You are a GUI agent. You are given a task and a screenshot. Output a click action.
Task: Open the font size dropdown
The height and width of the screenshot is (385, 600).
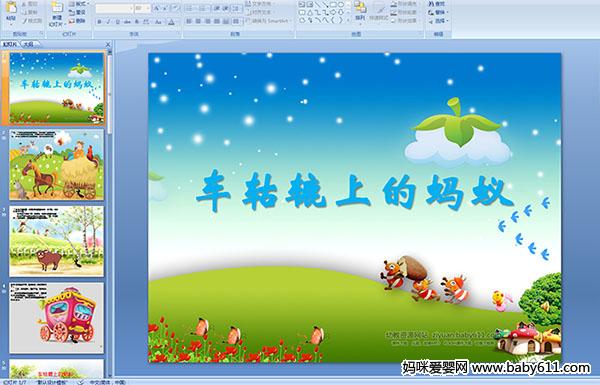[142, 8]
